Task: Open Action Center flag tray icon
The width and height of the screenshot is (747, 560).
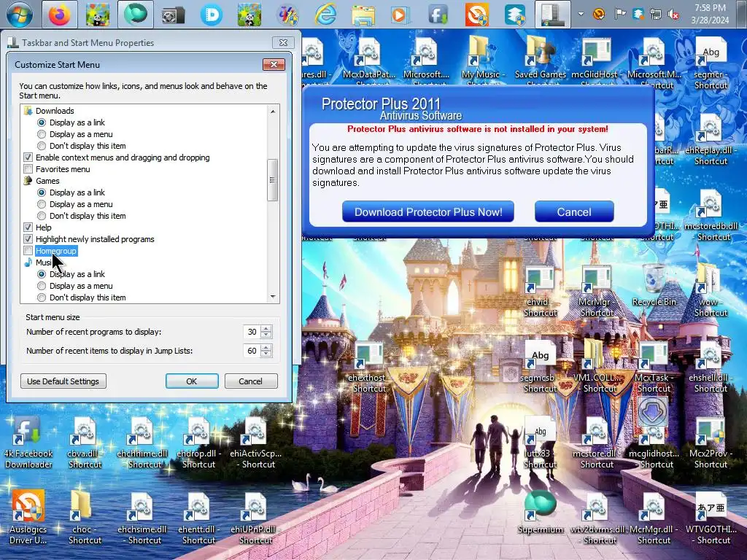Action: (x=620, y=14)
